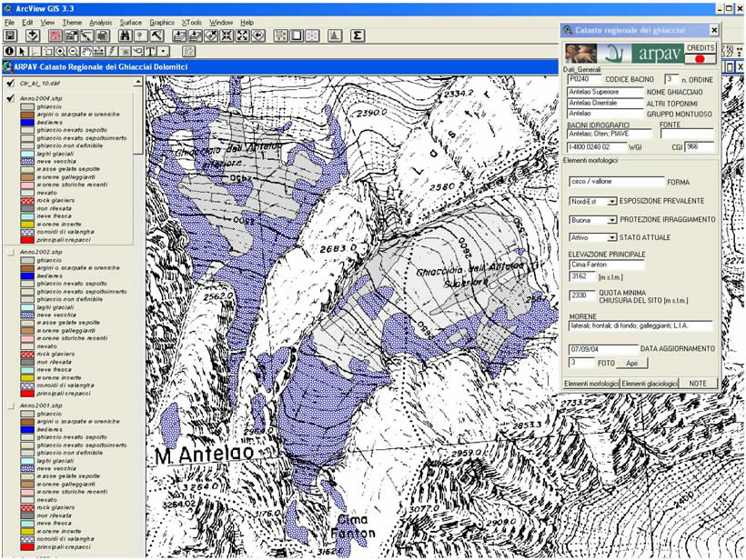Image resolution: width=746 pixels, height=560 pixels.
Task: Select the Measure ruler tool
Action: [x=99, y=51]
